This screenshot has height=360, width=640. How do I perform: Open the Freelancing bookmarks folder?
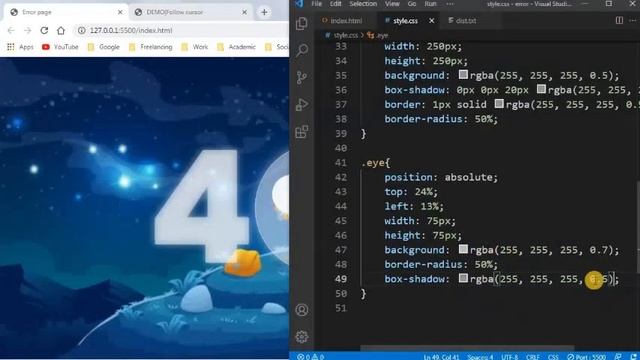tap(151, 47)
